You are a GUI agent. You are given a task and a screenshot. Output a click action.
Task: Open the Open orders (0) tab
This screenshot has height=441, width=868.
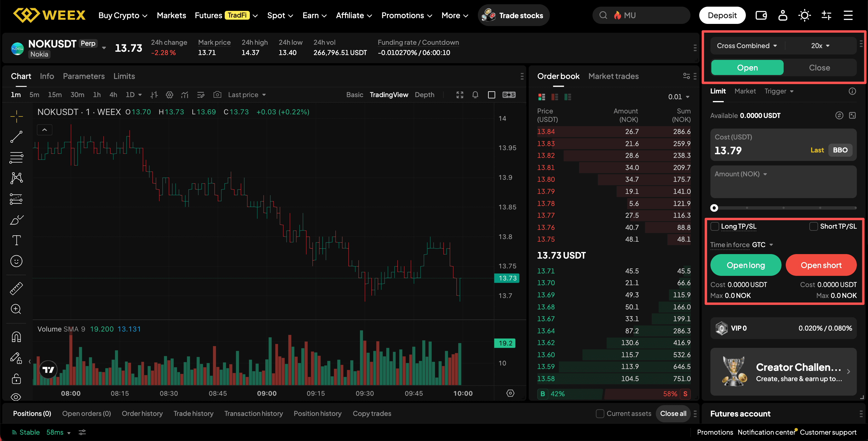86,414
